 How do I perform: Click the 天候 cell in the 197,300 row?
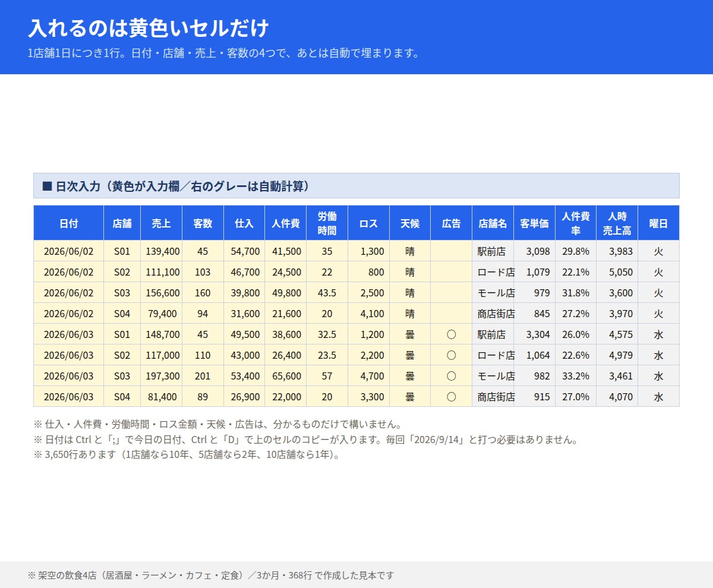410,376
